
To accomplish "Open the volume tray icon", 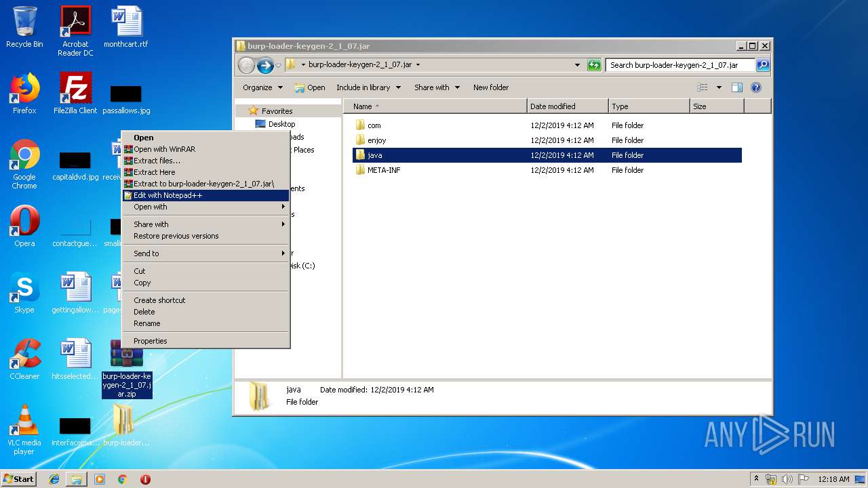I will 787,479.
